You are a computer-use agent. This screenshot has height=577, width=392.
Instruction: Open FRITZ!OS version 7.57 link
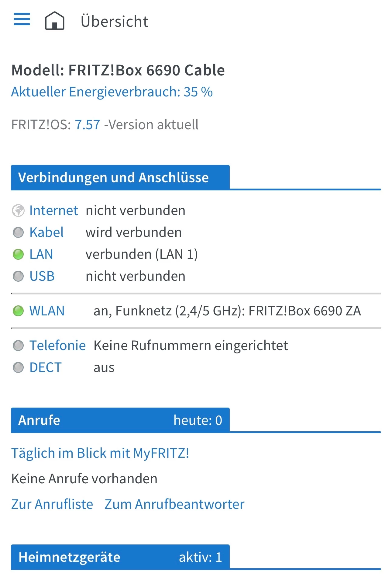(87, 125)
